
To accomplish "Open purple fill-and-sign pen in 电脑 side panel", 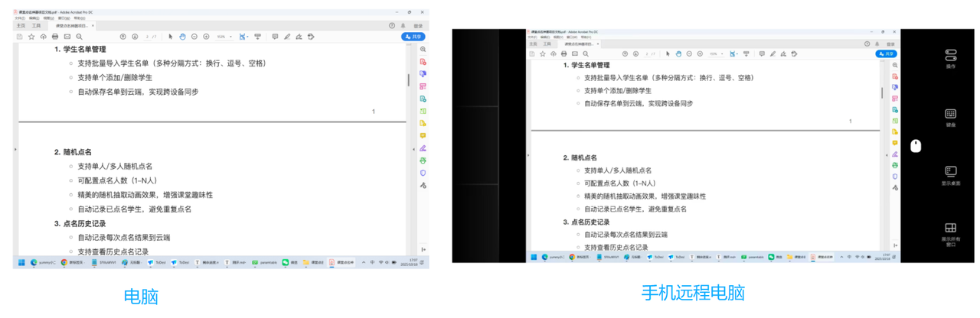I will point(423,148).
